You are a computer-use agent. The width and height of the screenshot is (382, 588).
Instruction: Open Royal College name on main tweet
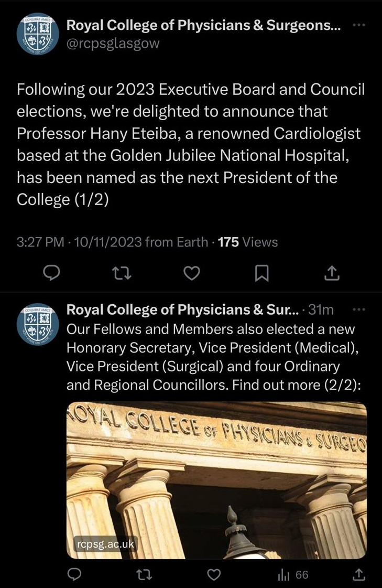tap(203, 25)
